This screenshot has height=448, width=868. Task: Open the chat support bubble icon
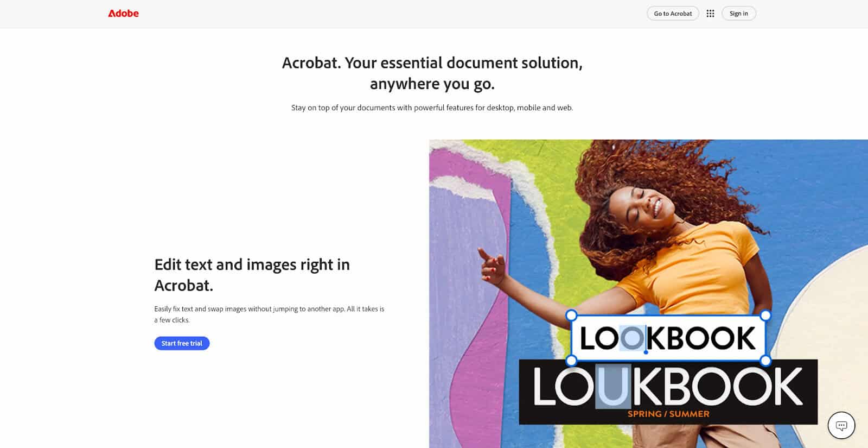pos(841,425)
